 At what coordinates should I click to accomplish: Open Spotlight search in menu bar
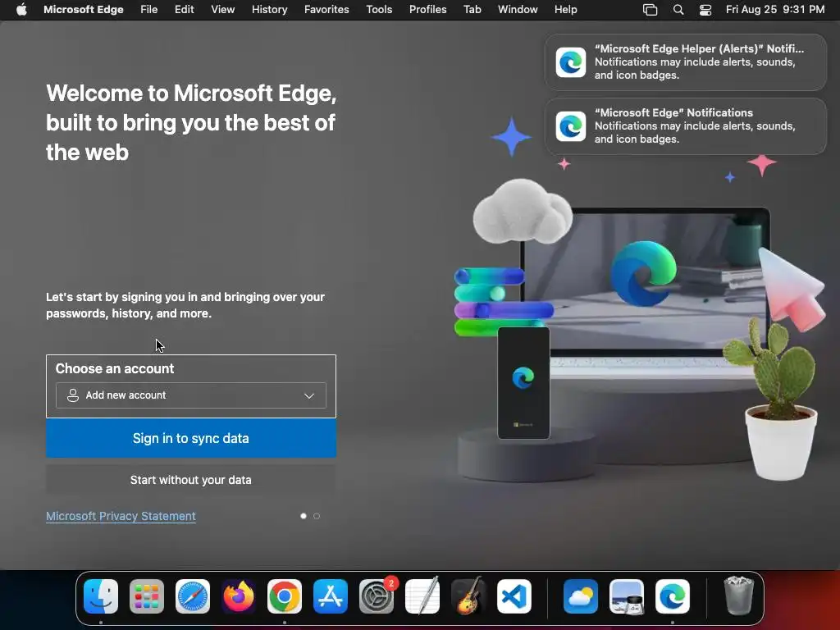pos(678,10)
